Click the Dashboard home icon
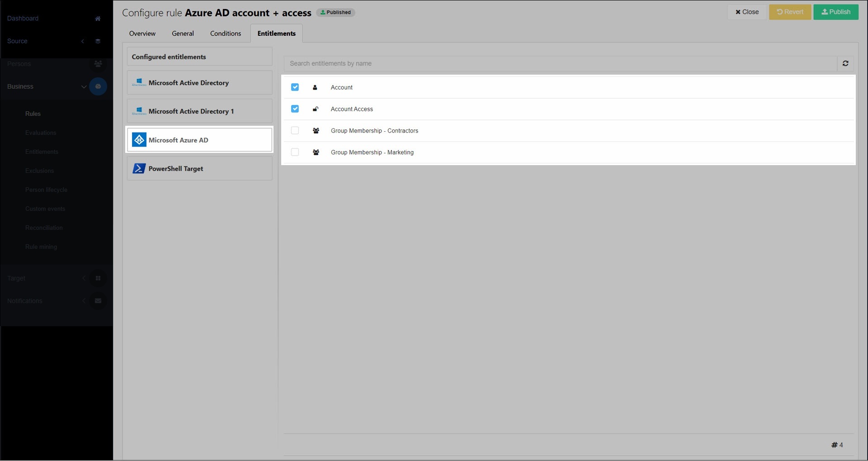868x461 pixels. [98, 19]
